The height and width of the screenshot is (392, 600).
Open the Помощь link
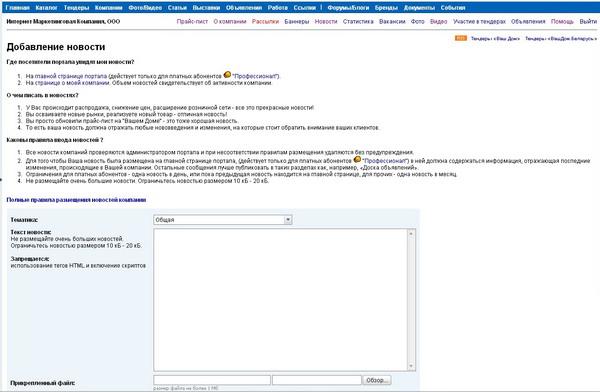click(562, 21)
